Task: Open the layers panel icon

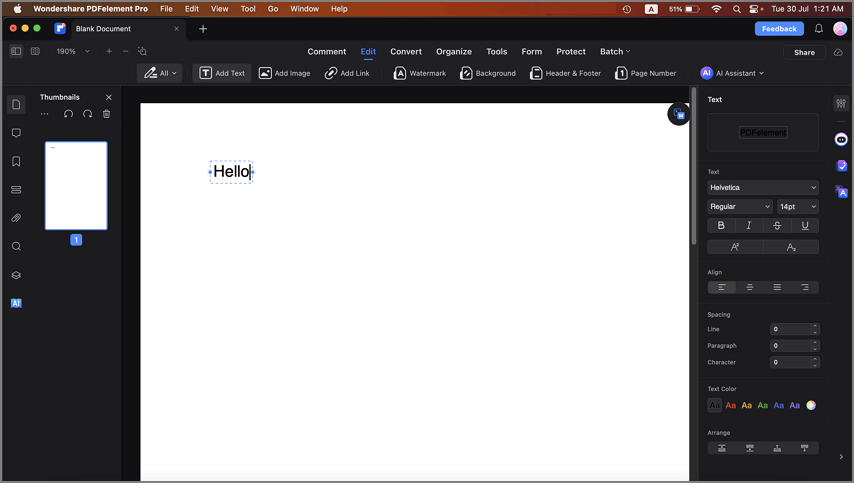Action: pyautogui.click(x=16, y=275)
